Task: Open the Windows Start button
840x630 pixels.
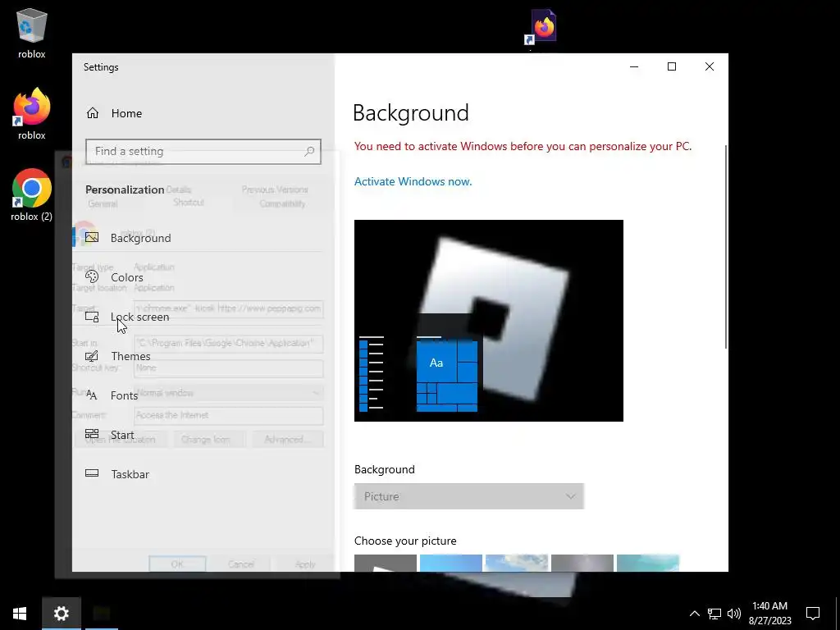Action: tap(20, 614)
